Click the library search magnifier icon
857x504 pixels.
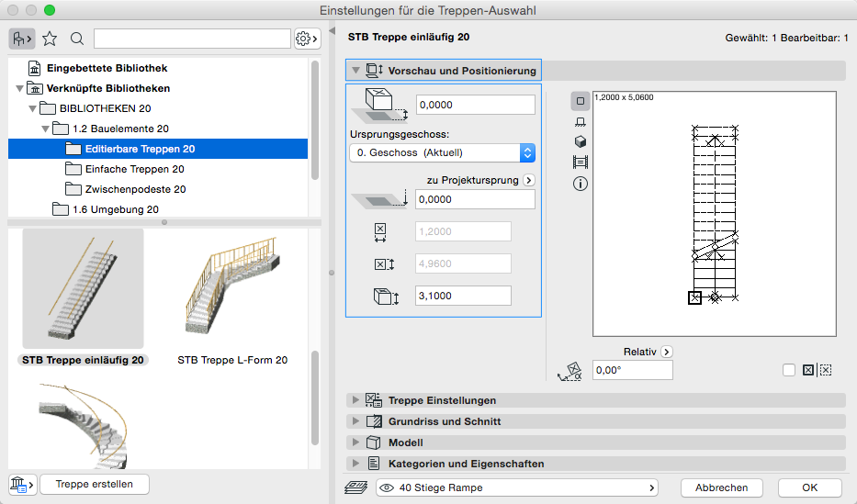77,39
